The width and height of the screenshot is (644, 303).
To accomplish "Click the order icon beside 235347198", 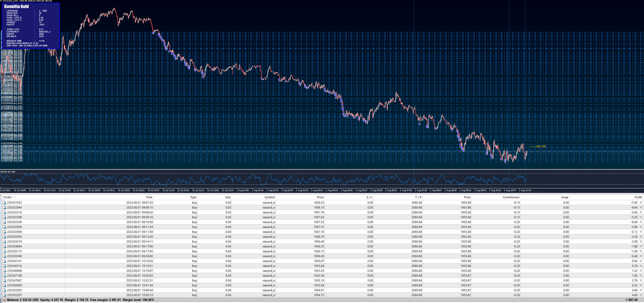I will (4, 276).
